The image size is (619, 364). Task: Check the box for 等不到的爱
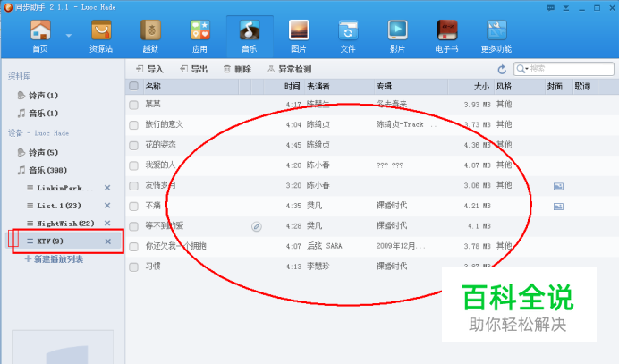coord(134,226)
